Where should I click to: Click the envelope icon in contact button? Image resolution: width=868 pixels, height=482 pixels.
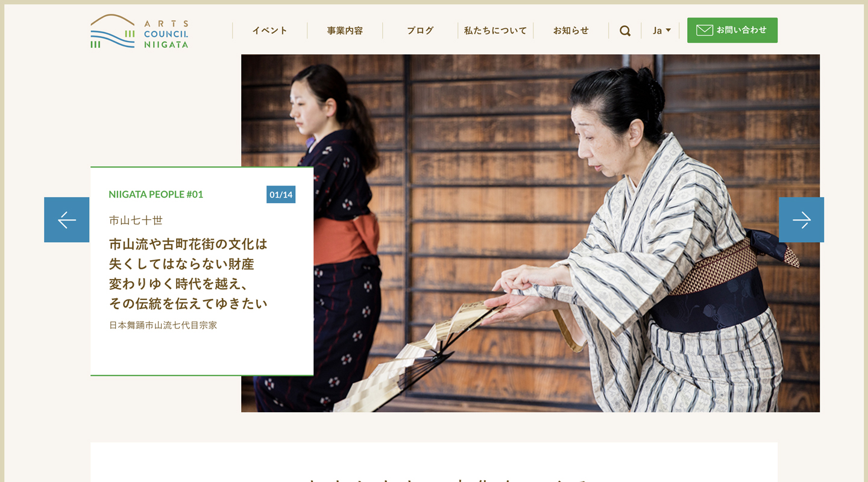point(704,30)
